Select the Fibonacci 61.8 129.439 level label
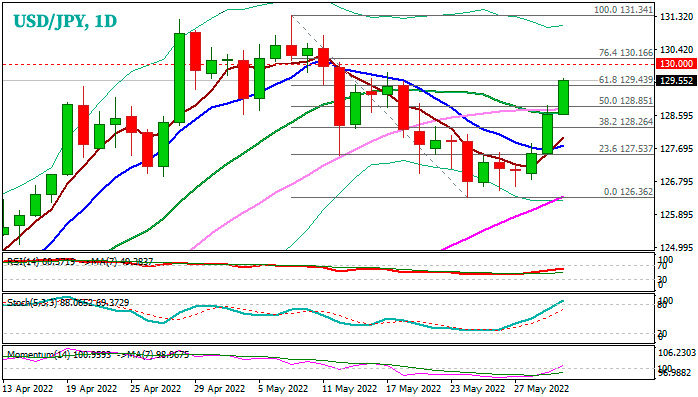This screenshot has height=397, width=698. (x=626, y=80)
